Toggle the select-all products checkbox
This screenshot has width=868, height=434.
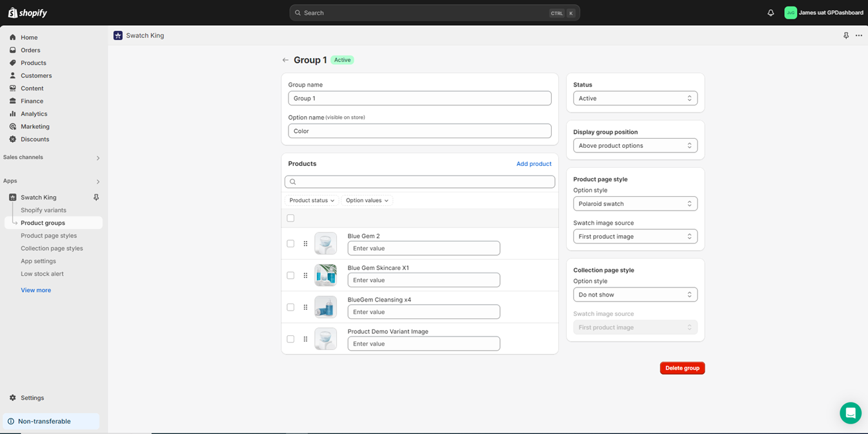(x=290, y=218)
